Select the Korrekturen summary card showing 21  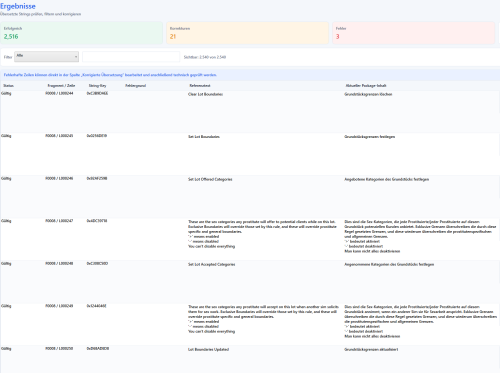point(247,33)
